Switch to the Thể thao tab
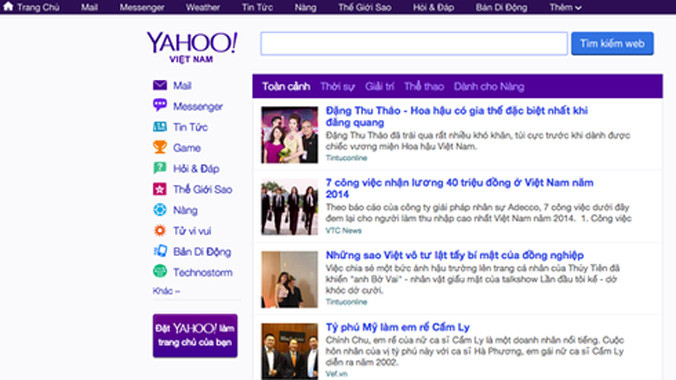The image size is (676, 380). click(424, 86)
